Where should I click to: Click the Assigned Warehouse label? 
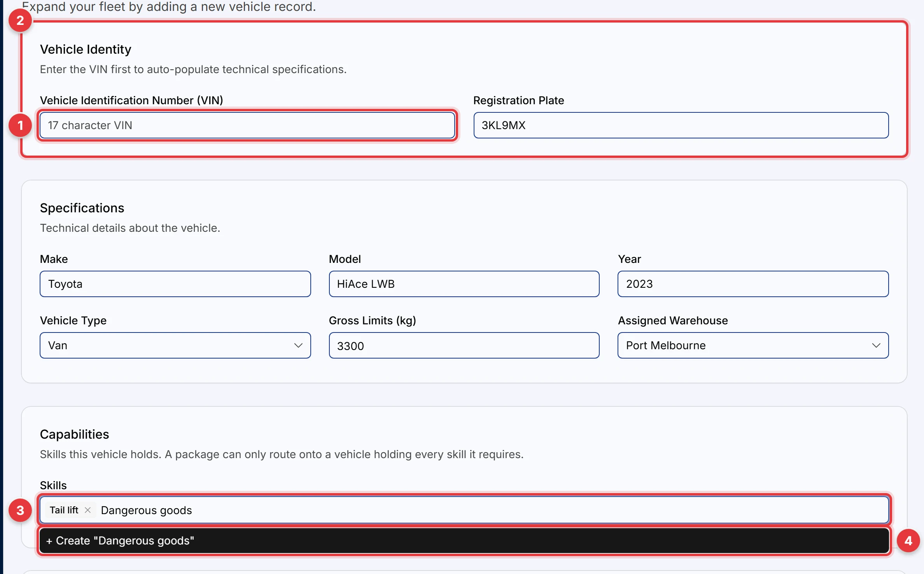(x=673, y=320)
